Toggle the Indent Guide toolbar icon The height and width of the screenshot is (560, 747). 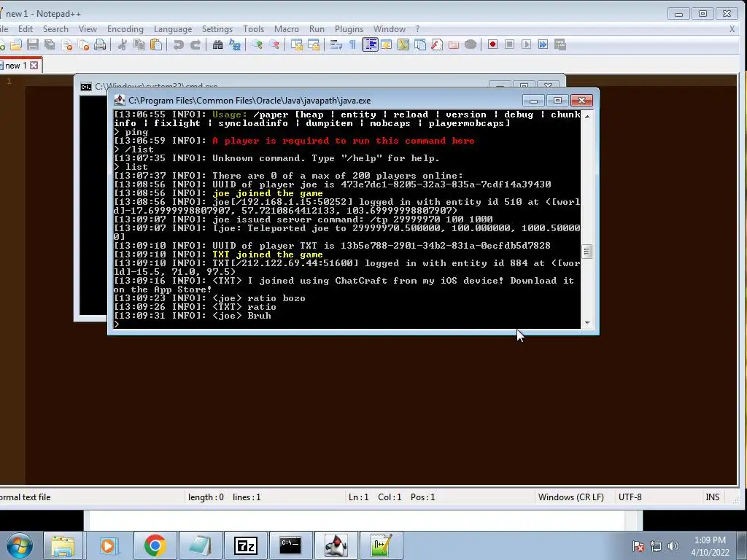(x=370, y=44)
